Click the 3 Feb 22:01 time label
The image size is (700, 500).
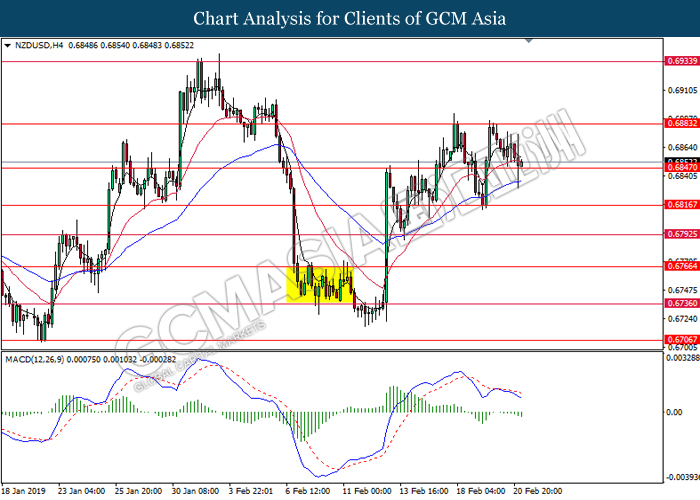point(251,491)
